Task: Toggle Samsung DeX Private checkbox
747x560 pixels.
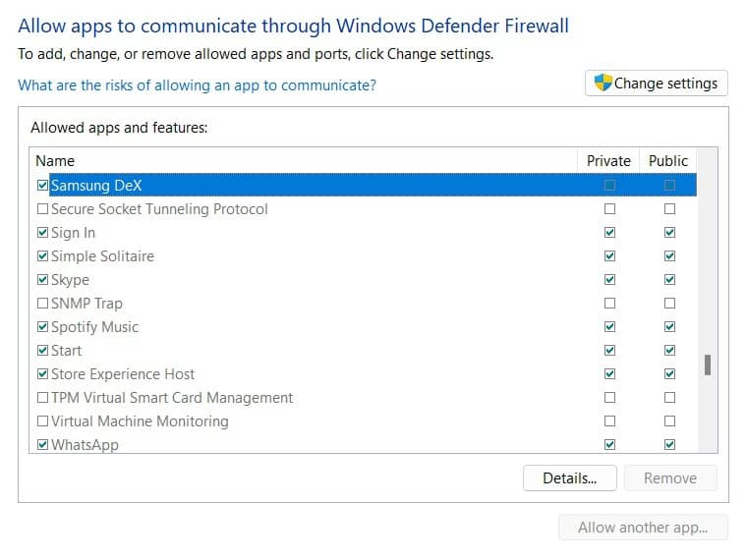Action: (x=610, y=185)
